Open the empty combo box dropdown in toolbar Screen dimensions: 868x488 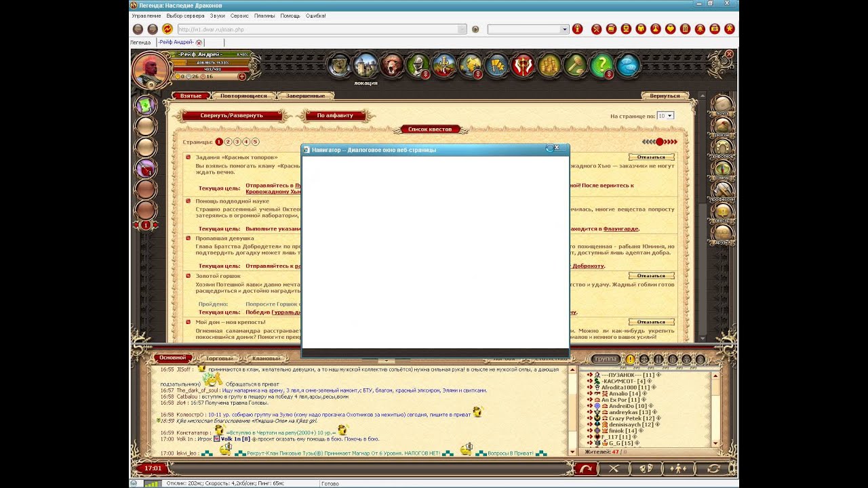pyautogui.click(x=564, y=29)
